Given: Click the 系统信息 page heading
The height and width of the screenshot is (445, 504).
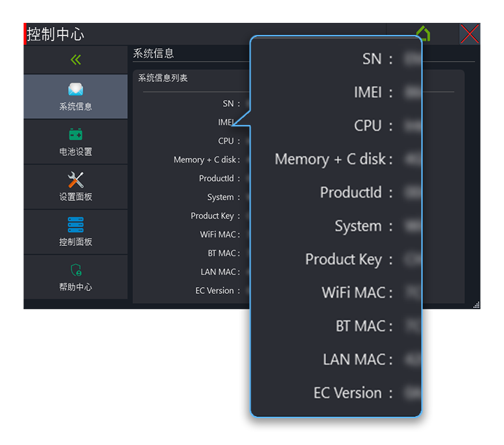Looking at the screenshot, I should pyautogui.click(x=153, y=53).
